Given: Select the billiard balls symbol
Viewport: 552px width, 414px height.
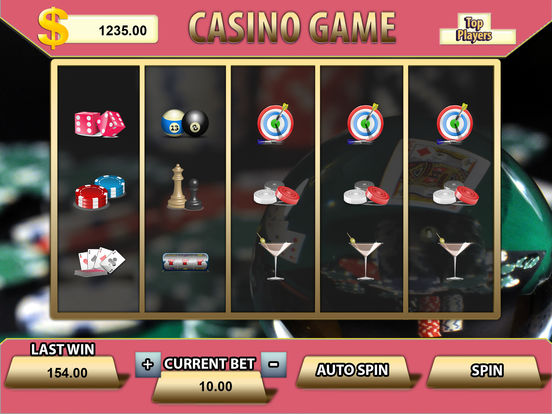Looking at the screenshot, I should [x=185, y=123].
